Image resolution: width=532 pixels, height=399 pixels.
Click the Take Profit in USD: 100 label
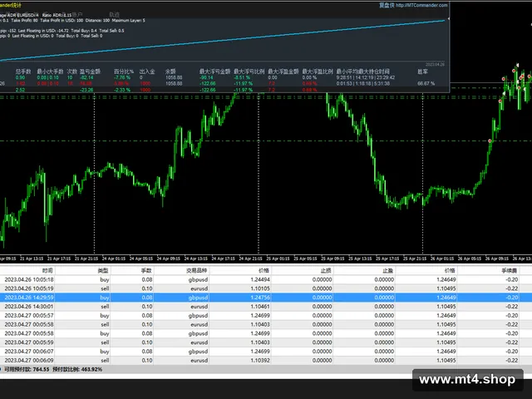[62, 20]
